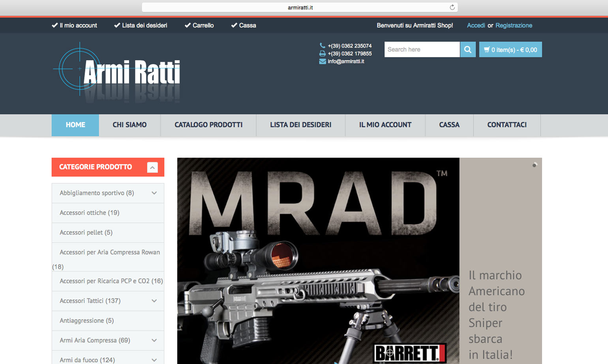Click the fax printer icon in contacts
The width and height of the screenshot is (608, 364).
point(323,54)
